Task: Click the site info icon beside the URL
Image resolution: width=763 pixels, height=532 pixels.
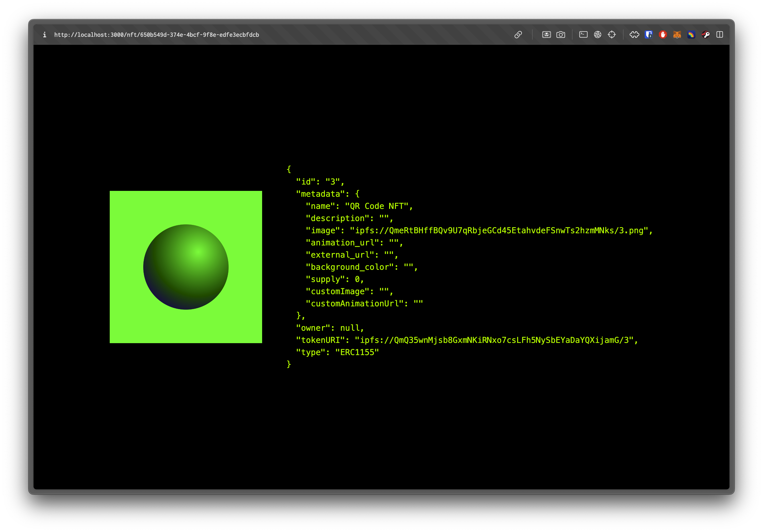Action: tap(44, 35)
